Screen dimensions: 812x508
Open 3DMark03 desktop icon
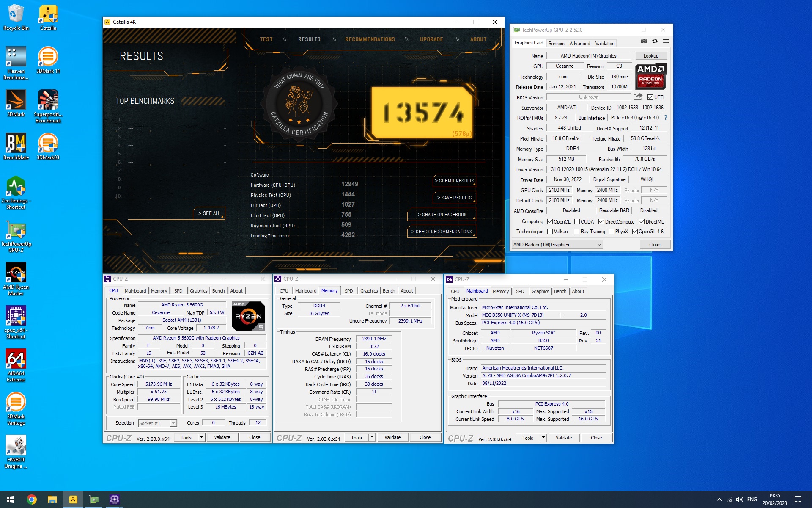click(x=48, y=146)
